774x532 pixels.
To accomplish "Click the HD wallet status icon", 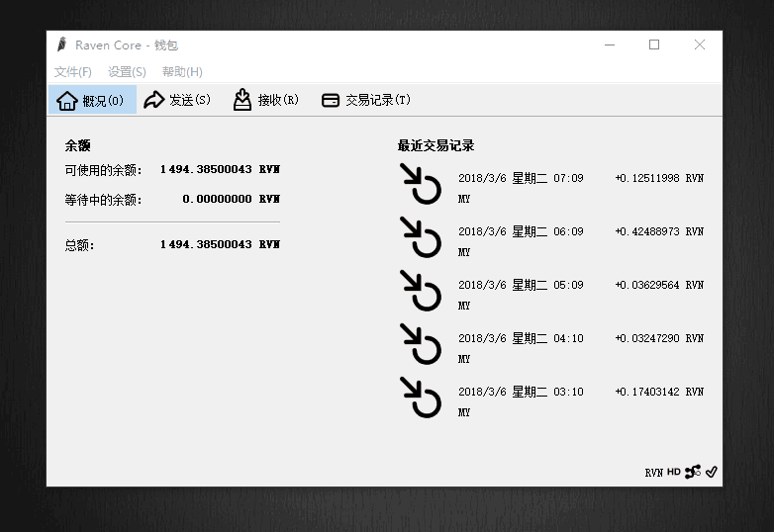I will (x=674, y=472).
